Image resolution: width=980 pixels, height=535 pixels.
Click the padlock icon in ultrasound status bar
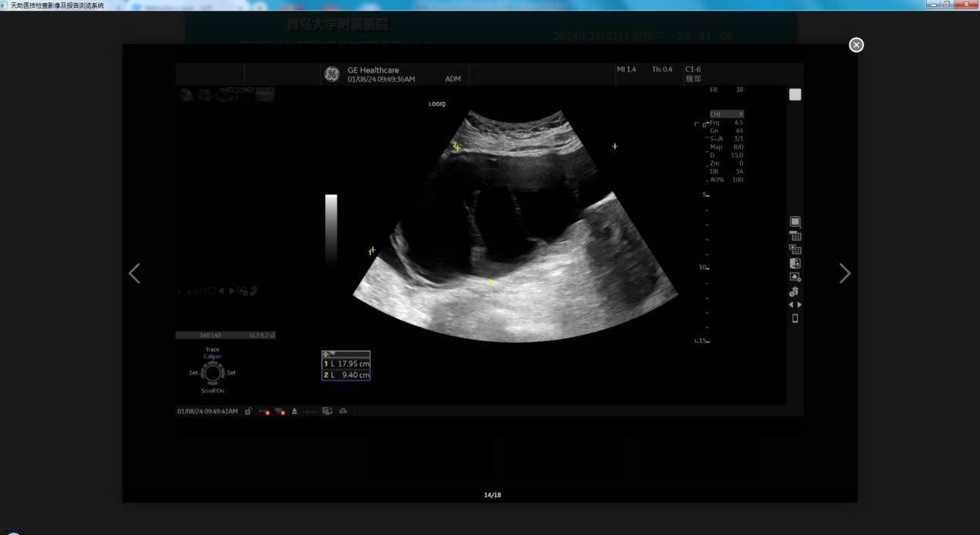click(248, 411)
